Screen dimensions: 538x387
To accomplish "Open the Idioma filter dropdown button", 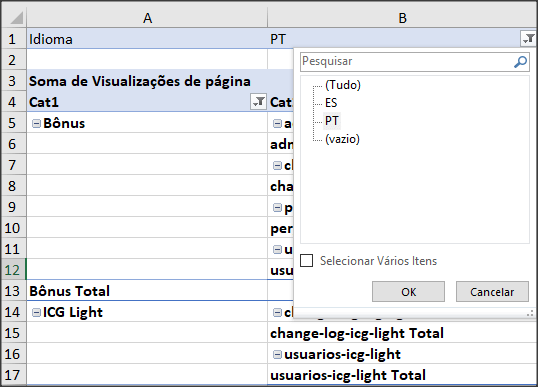I will 528,38.
